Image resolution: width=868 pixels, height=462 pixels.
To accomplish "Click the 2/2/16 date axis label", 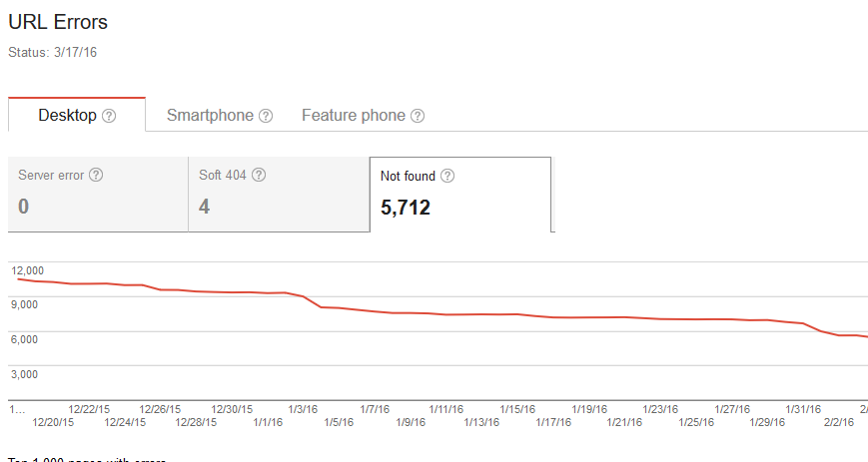I will pos(837,423).
